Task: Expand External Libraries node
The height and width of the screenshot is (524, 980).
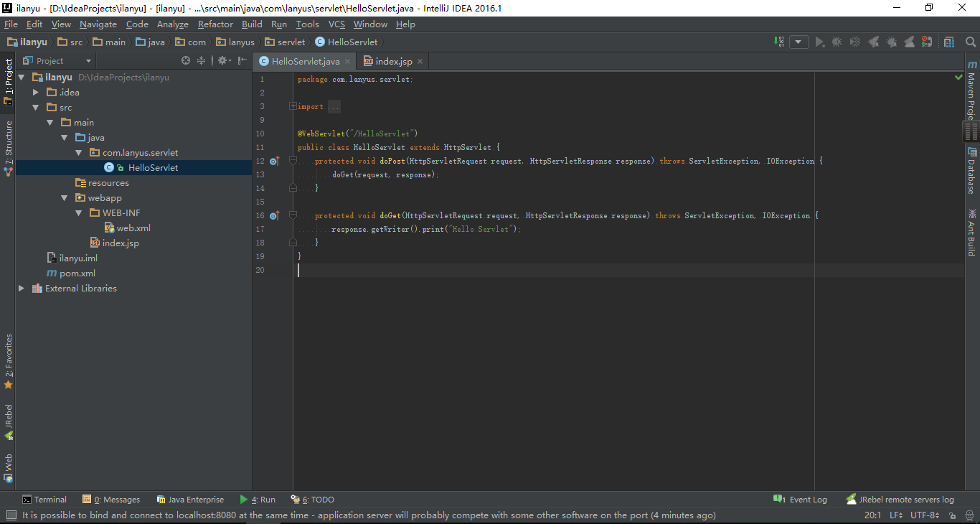Action: pos(22,289)
